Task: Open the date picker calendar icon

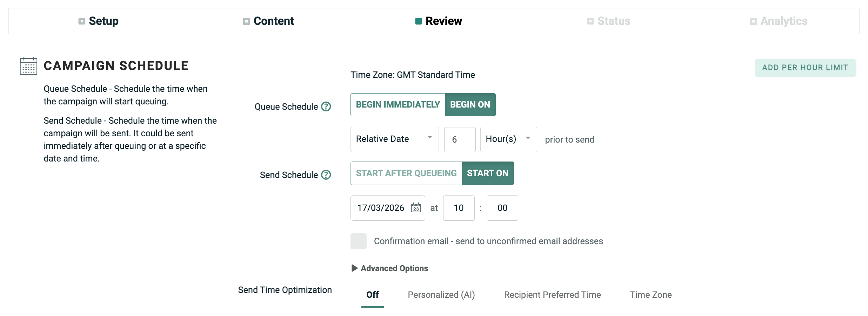Action: (416, 208)
